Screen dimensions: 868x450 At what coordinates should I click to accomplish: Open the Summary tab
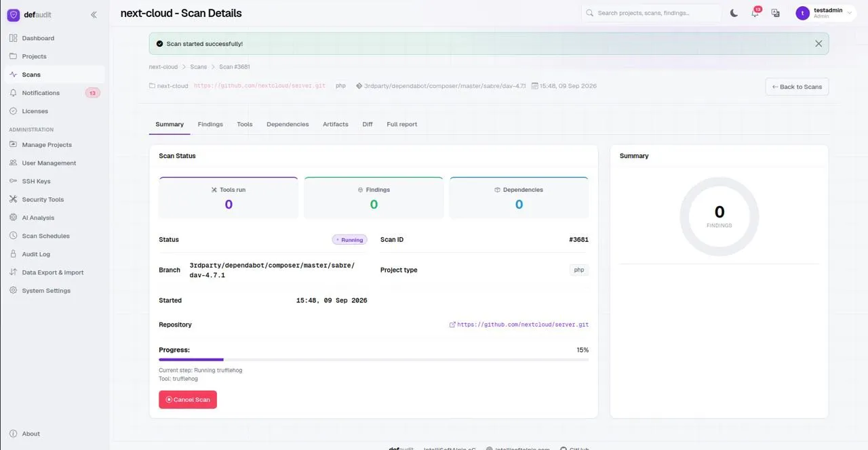tap(170, 124)
